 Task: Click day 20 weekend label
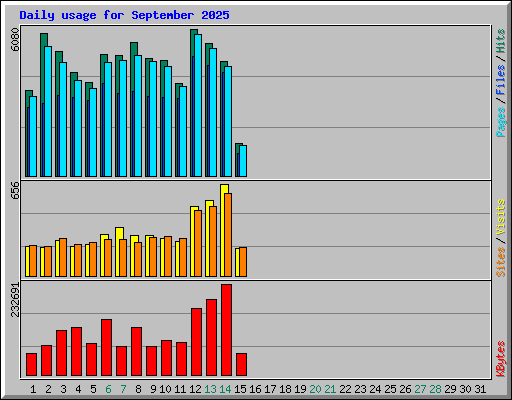coord(315,389)
